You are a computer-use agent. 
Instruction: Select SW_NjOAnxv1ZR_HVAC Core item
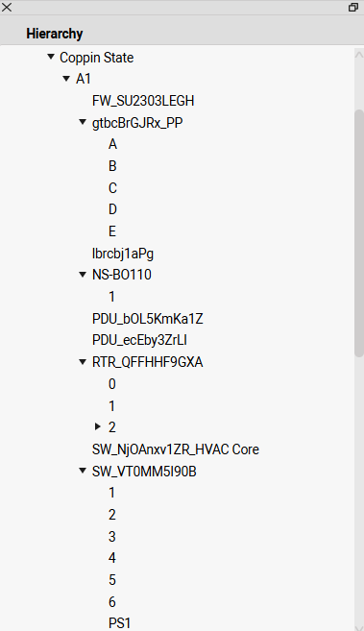click(x=176, y=449)
